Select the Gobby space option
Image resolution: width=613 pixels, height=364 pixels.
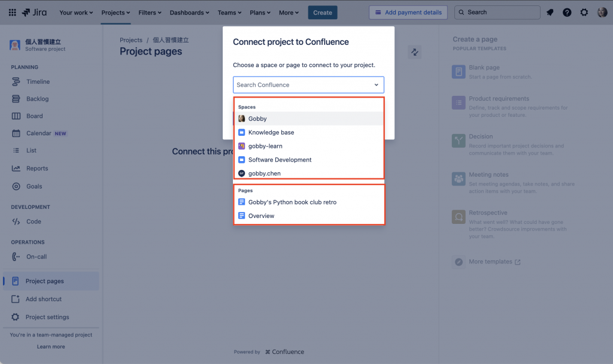tap(309, 119)
